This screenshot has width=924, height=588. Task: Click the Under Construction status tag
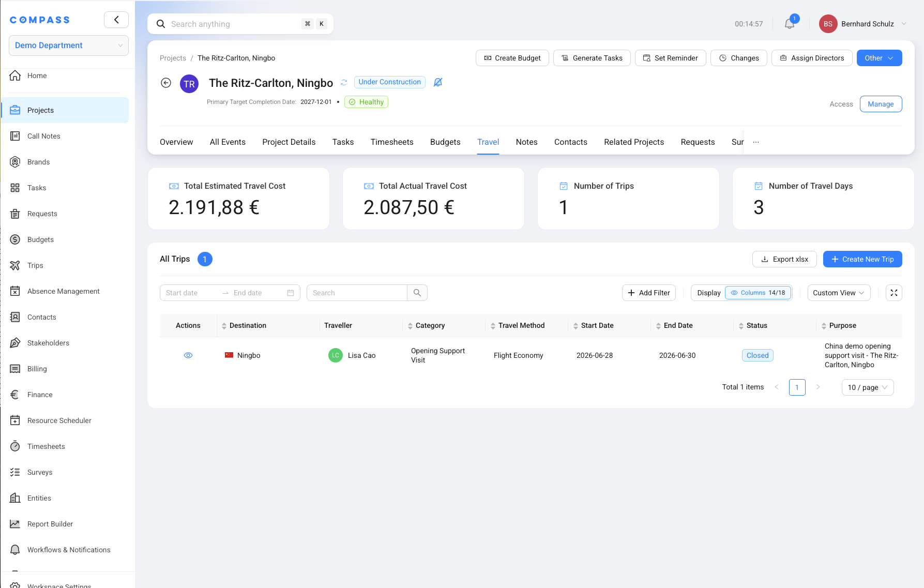coord(389,82)
